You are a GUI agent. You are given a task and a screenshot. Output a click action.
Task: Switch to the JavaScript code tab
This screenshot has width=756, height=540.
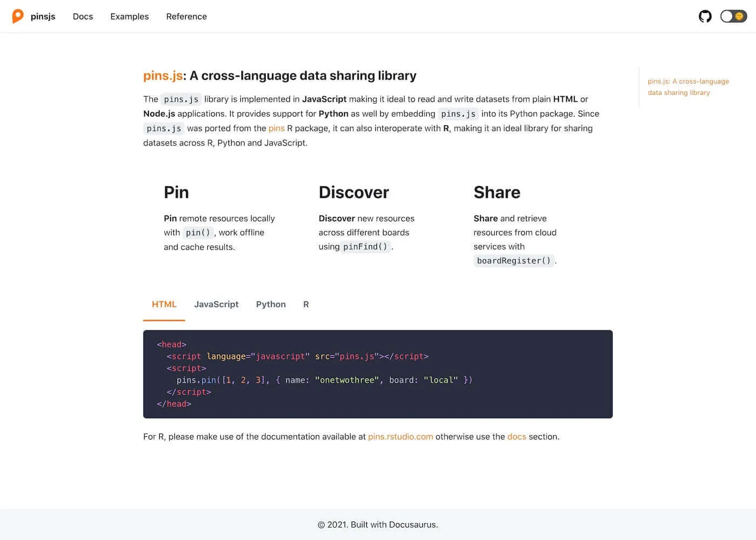tap(216, 305)
